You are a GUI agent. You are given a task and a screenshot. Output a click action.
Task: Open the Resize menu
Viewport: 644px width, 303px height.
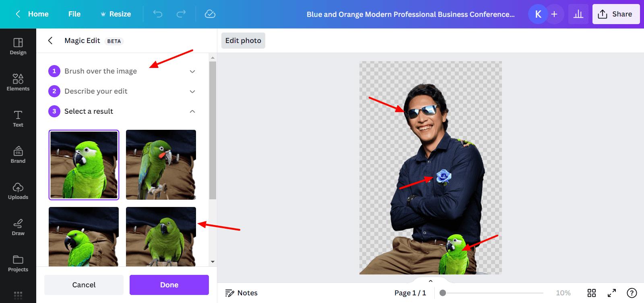[x=116, y=14]
